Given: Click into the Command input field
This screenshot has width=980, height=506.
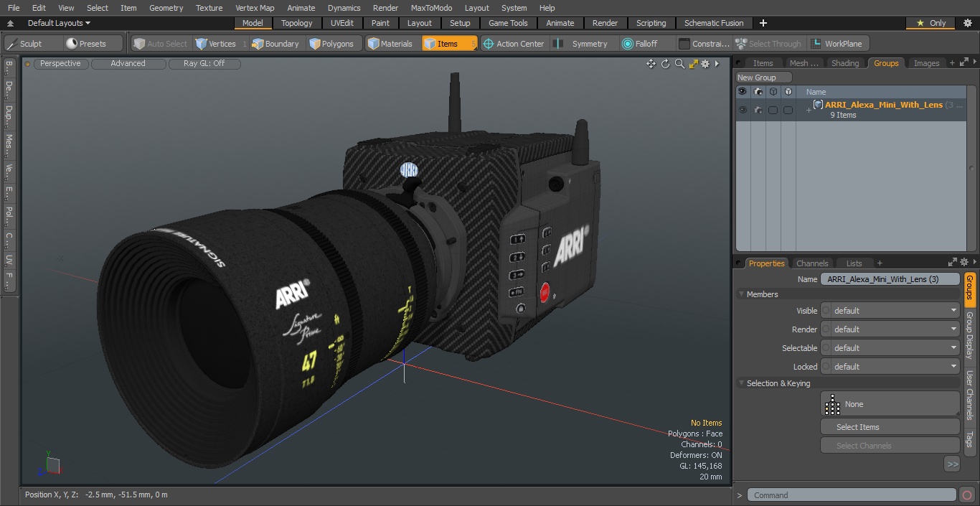Looking at the screenshot, I should coord(852,495).
